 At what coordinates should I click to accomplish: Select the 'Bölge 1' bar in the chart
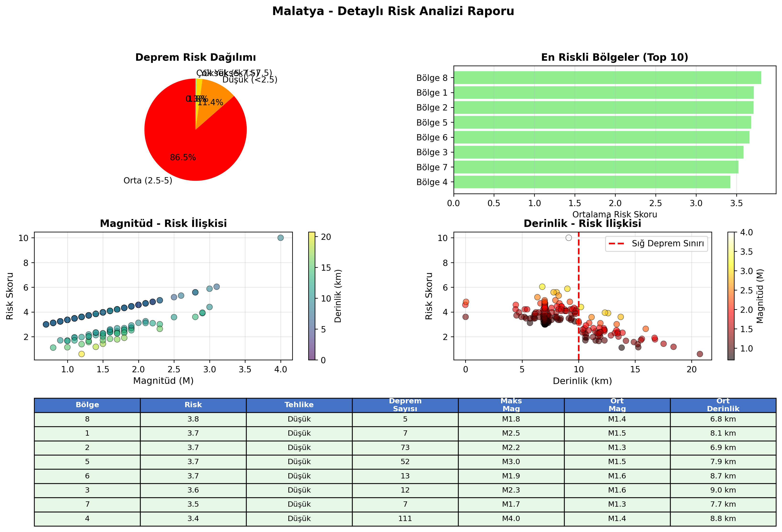tap(604, 93)
